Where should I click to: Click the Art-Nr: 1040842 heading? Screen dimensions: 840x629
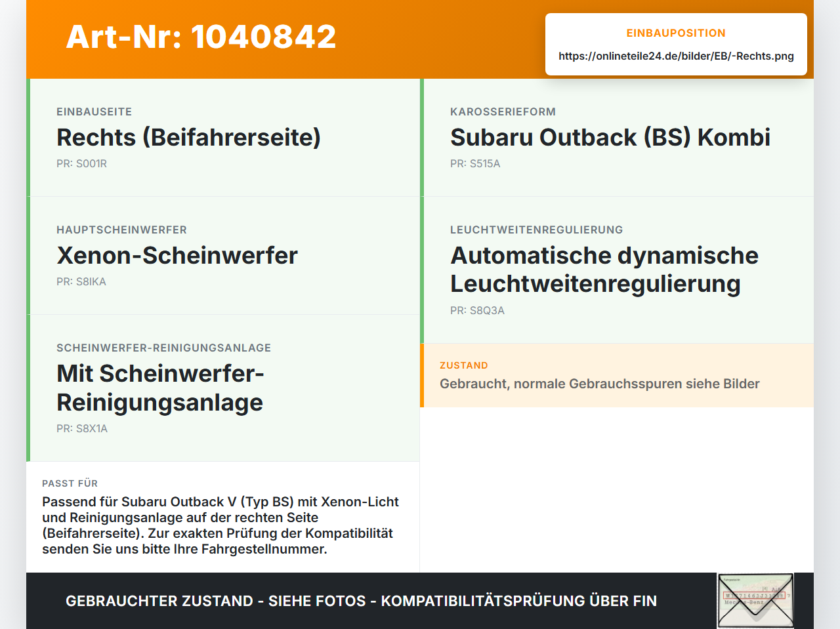(201, 37)
